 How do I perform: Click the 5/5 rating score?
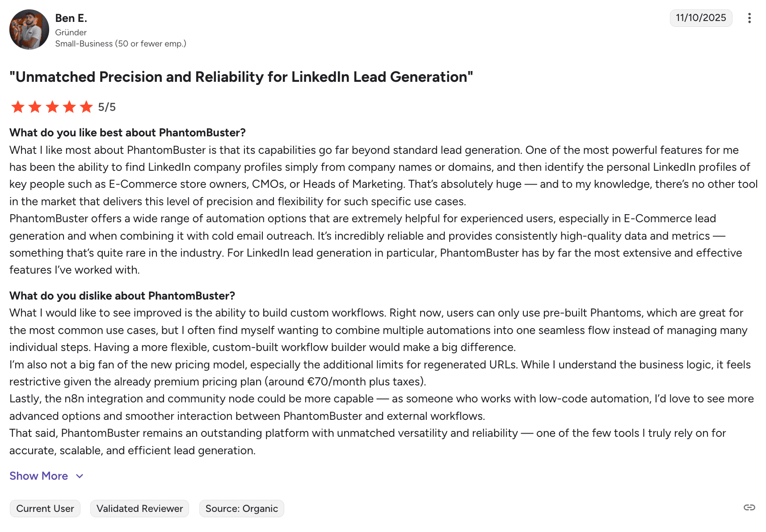(x=107, y=107)
